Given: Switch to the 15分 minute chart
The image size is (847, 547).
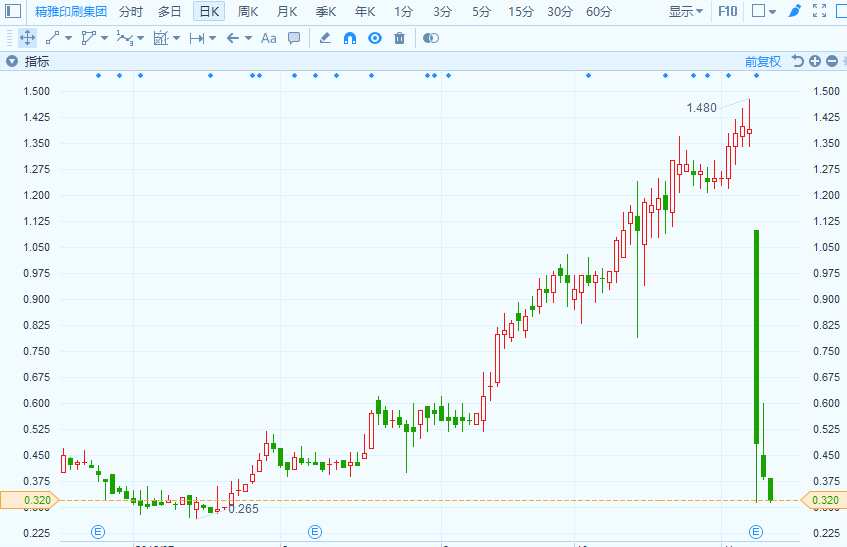Looking at the screenshot, I should coord(520,11).
